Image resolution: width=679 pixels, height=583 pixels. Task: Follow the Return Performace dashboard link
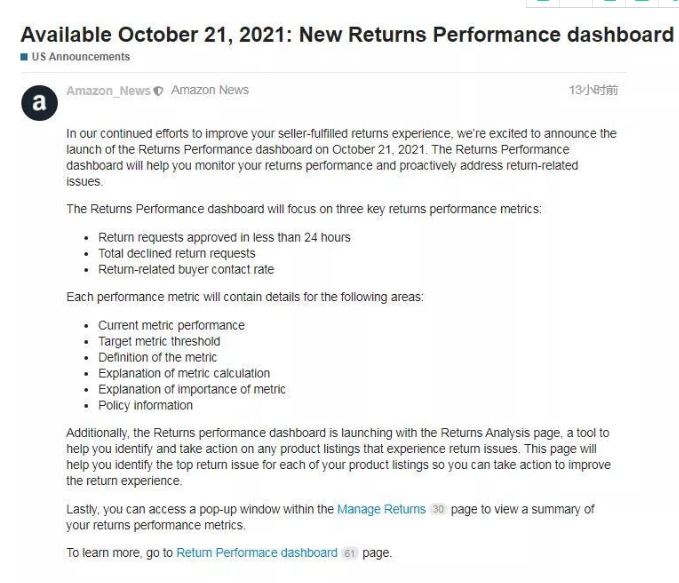click(257, 553)
